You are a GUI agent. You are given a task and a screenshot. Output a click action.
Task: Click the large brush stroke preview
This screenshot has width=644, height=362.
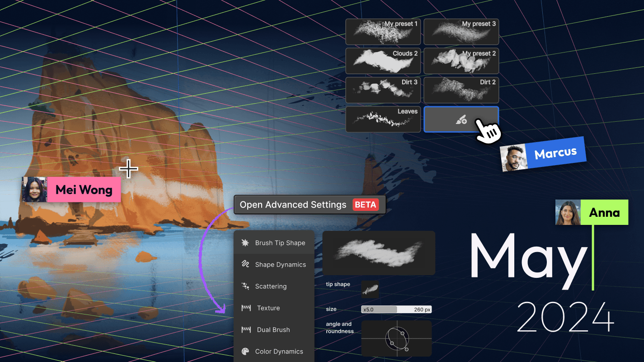[x=378, y=253]
